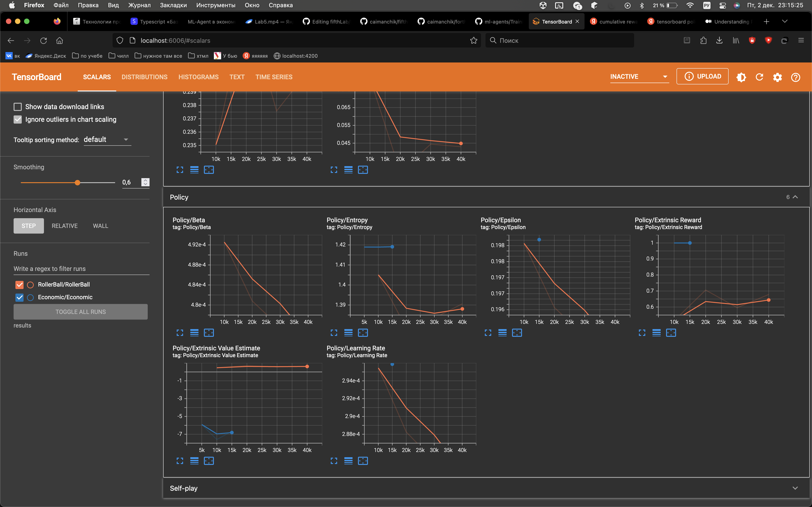Click the UPLOAD button
The image size is (812, 507).
(702, 76)
